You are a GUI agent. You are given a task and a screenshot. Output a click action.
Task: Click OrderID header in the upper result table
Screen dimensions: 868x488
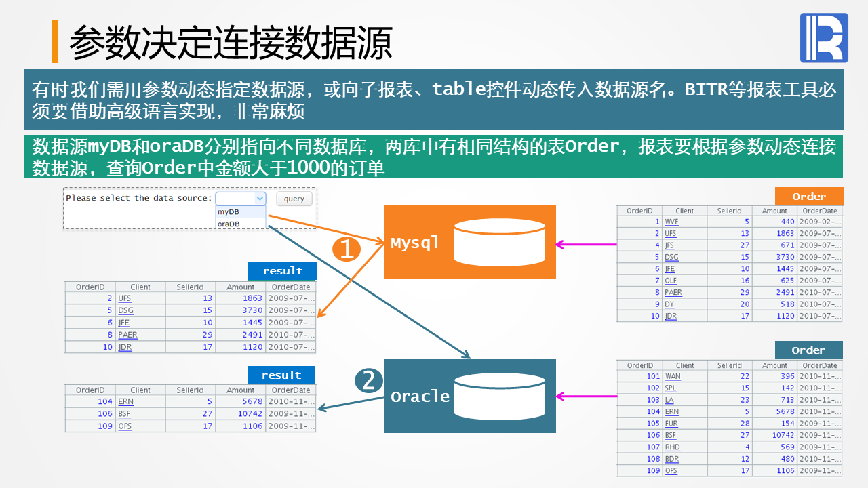[90, 287]
